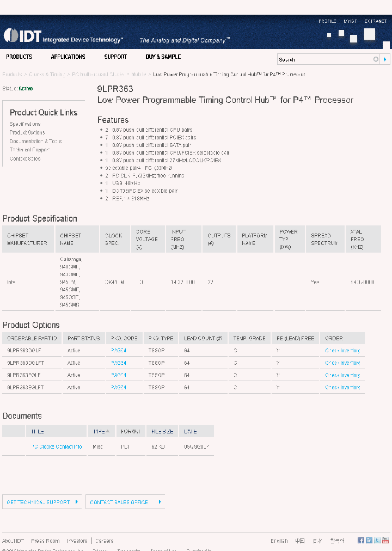Click Contact Sales Office button
The image size is (392, 551).
coord(125,502)
